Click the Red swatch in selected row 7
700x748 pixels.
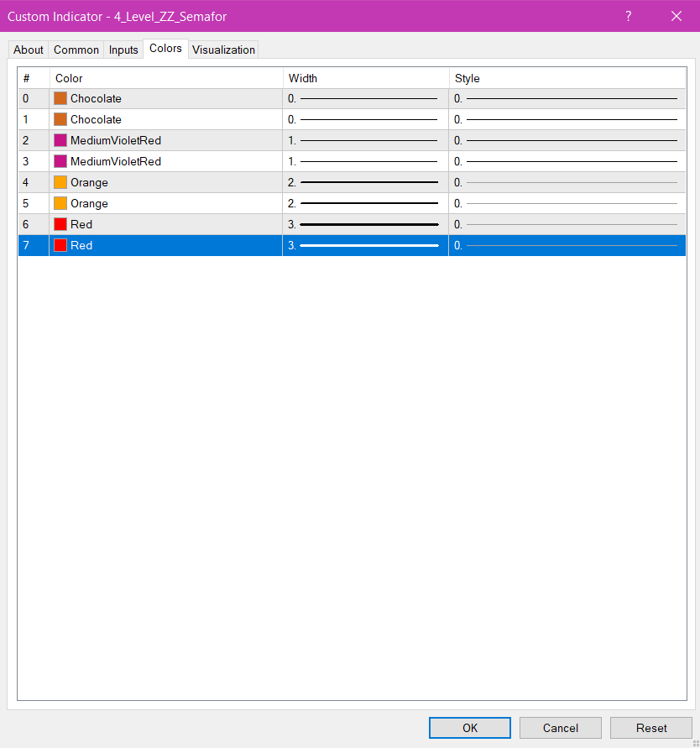(x=60, y=245)
